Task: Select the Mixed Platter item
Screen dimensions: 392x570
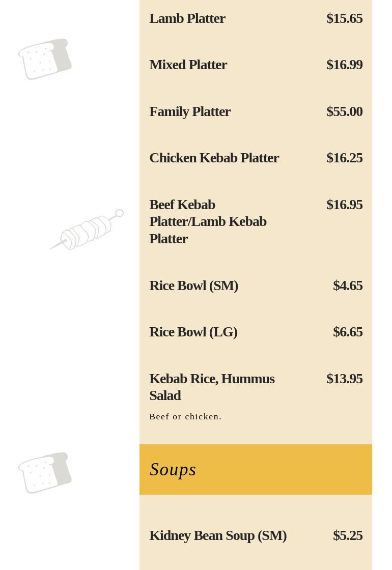Action: coord(188,65)
